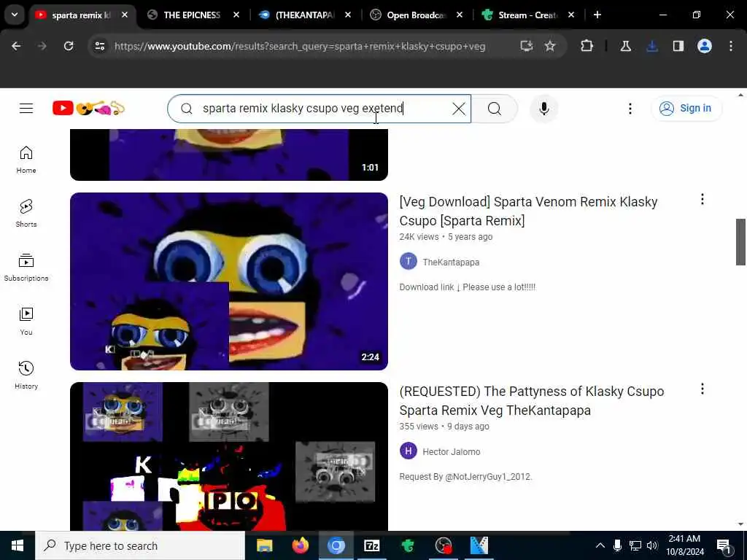Click the page vertical scrollbar thumb
The image size is (747, 560).
coord(740,242)
